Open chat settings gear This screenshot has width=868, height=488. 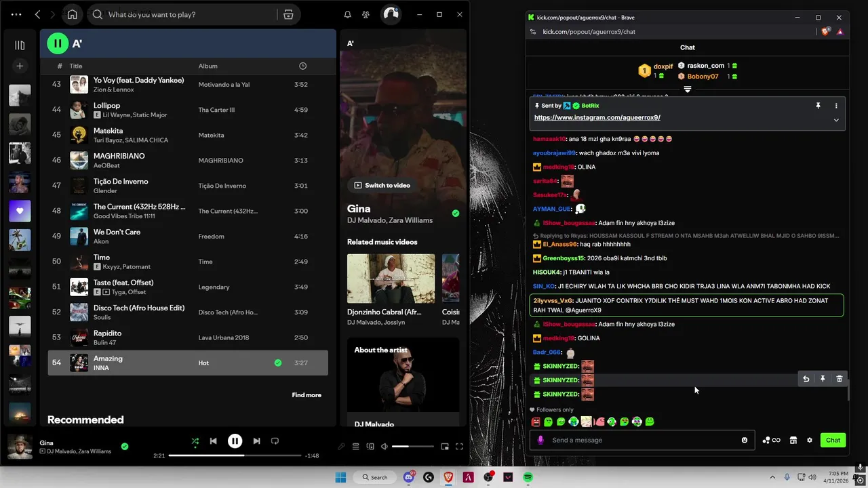809,440
